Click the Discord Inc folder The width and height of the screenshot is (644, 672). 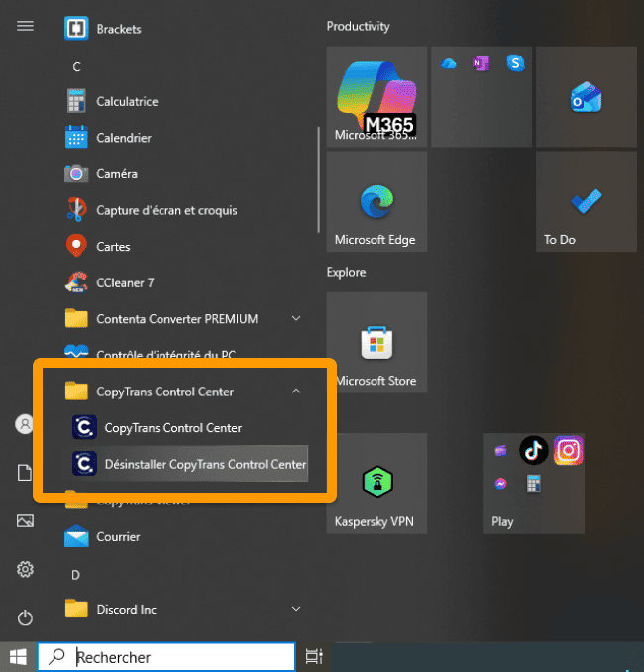pos(185,609)
